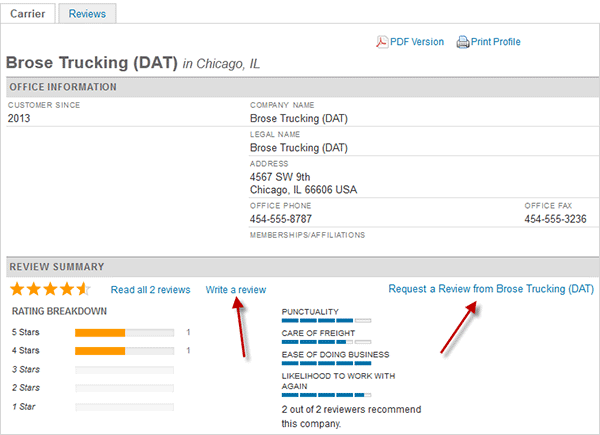Image resolution: width=600 pixels, height=435 pixels.
Task: Select Write a review link
Action: click(236, 290)
